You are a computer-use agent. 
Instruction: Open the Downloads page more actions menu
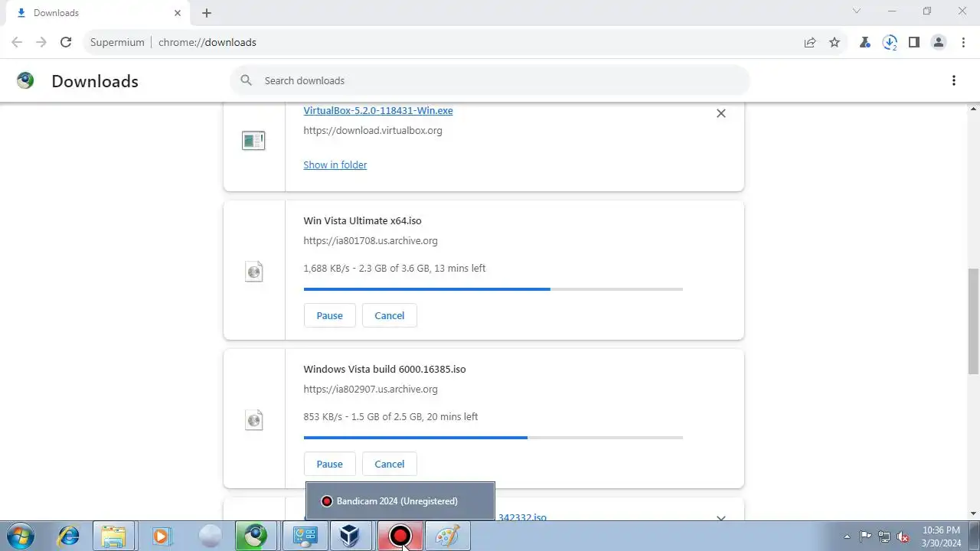pos(954,80)
